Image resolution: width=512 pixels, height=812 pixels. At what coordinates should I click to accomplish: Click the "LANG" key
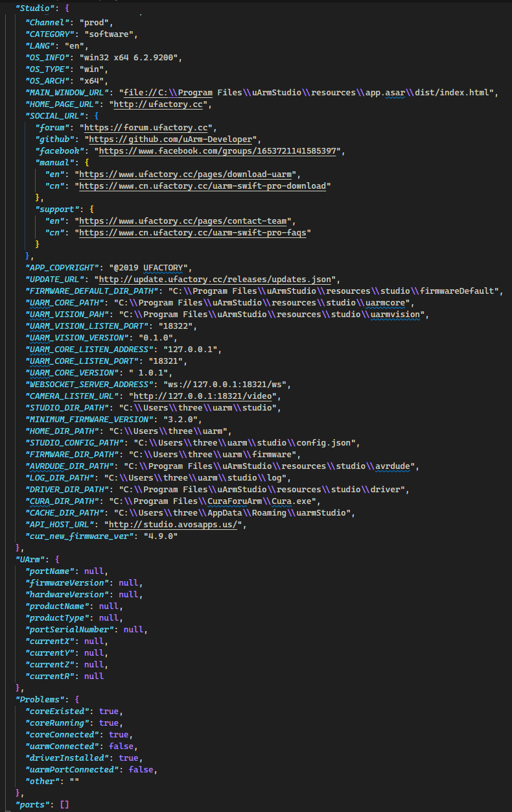click(x=40, y=45)
